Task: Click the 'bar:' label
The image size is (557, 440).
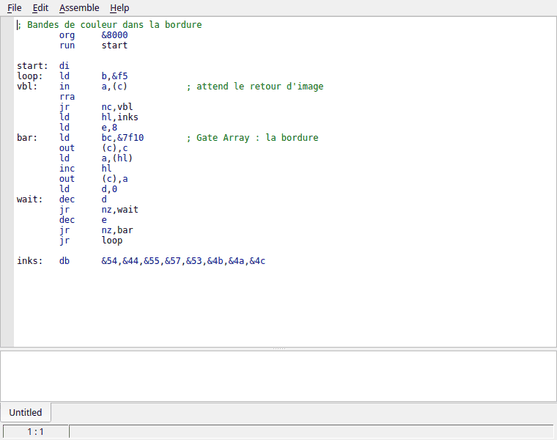Action: [27, 138]
